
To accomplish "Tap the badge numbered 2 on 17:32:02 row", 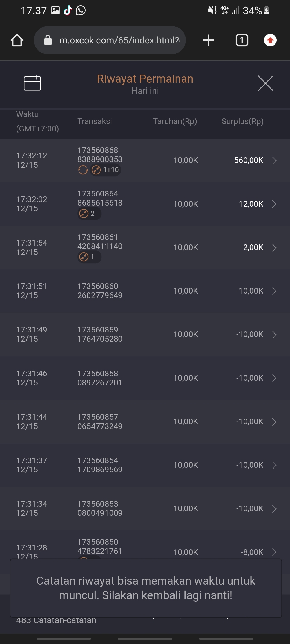I will (89, 214).
